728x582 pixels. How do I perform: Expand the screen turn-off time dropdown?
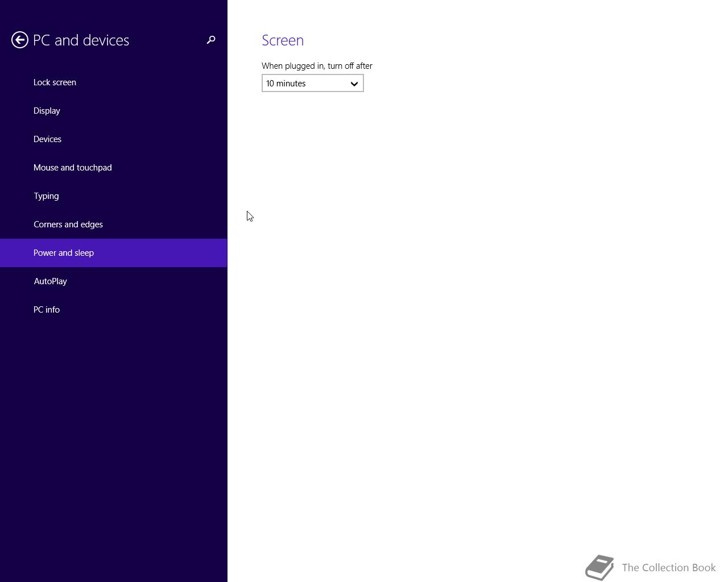click(x=313, y=84)
